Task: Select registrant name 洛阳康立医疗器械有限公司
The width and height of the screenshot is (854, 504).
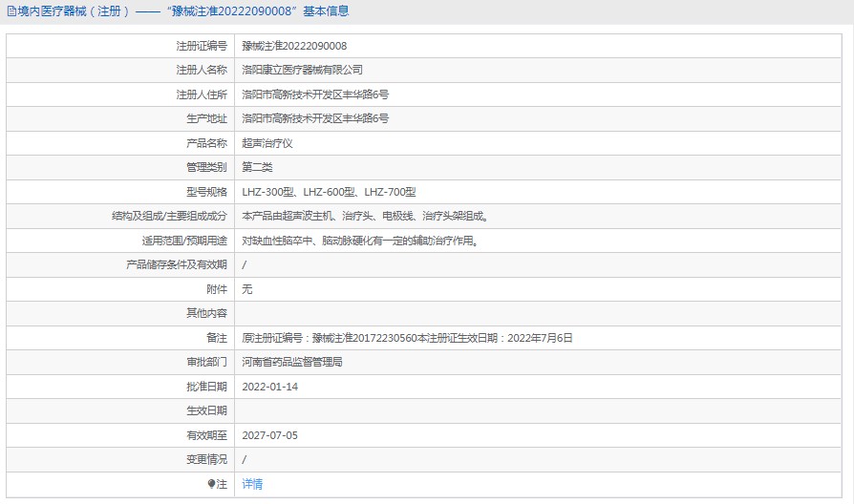Action: click(x=302, y=70)
